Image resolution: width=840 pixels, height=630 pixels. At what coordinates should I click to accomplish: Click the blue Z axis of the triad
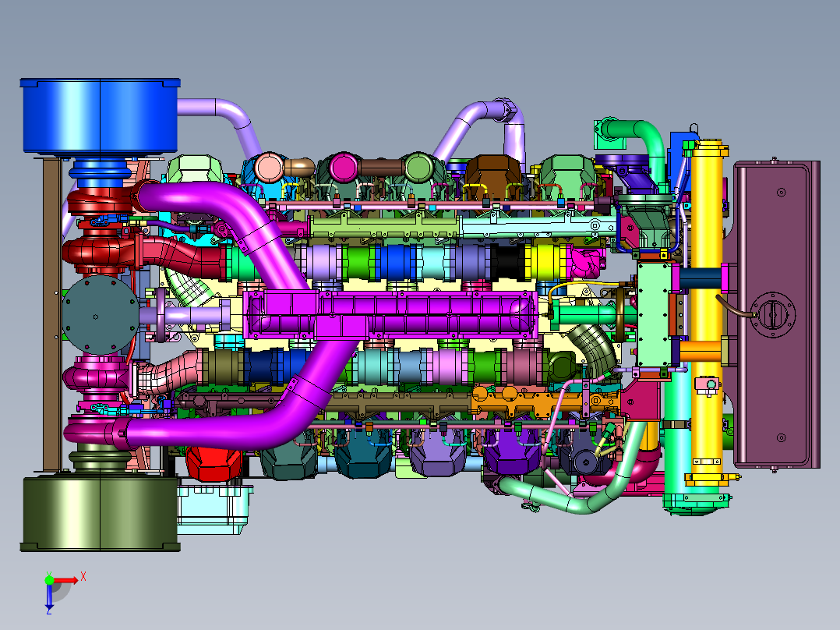pyautogui.click(x=49, y=596)
